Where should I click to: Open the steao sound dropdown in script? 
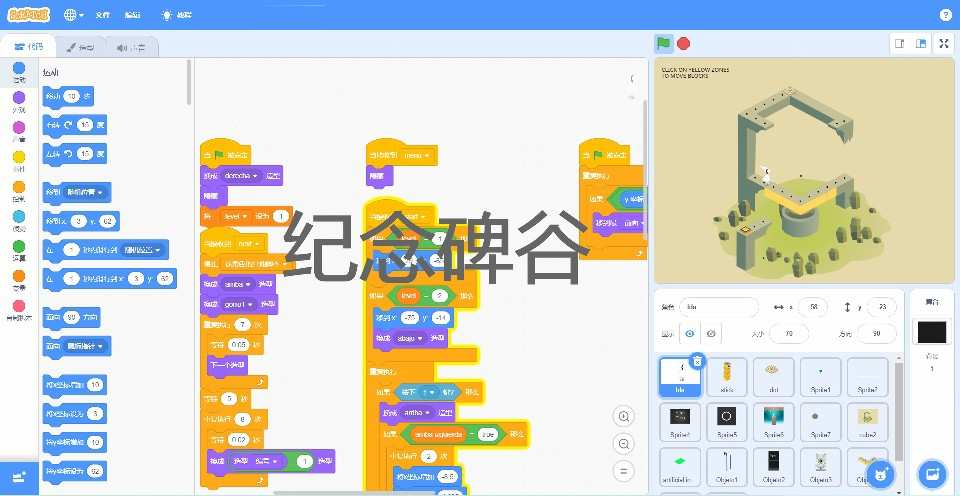click(x=411, y=338)
